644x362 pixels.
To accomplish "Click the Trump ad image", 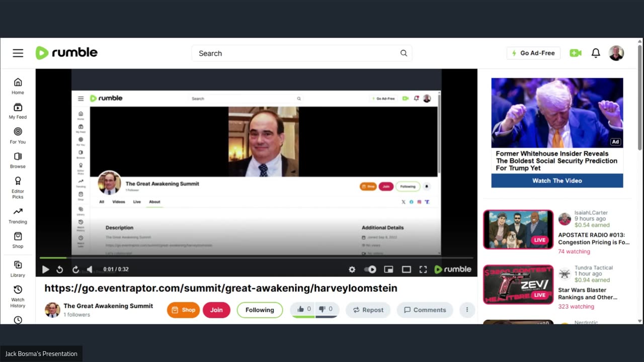I will pyautogui.click(x=557, y=113).
